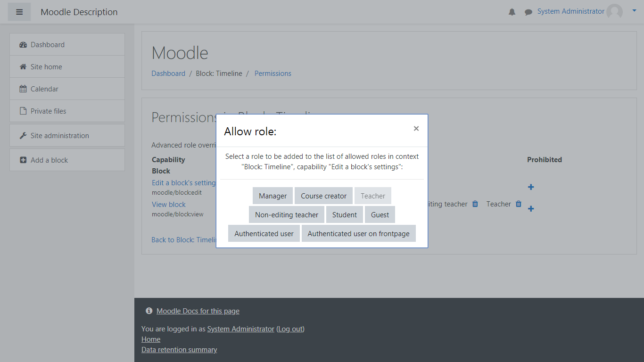Allow the Guest role

pos(380,215)
